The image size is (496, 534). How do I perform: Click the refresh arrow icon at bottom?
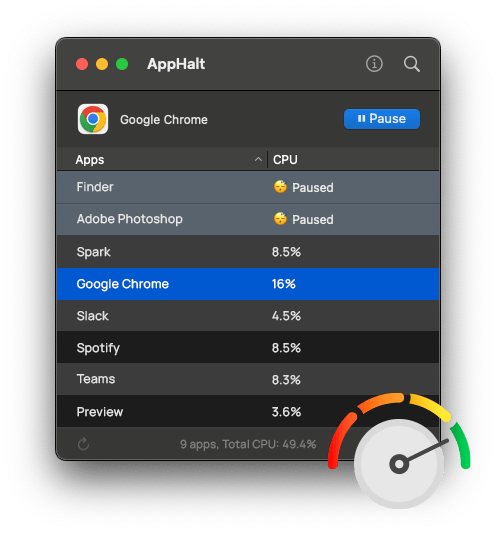(x=83, y=444)
